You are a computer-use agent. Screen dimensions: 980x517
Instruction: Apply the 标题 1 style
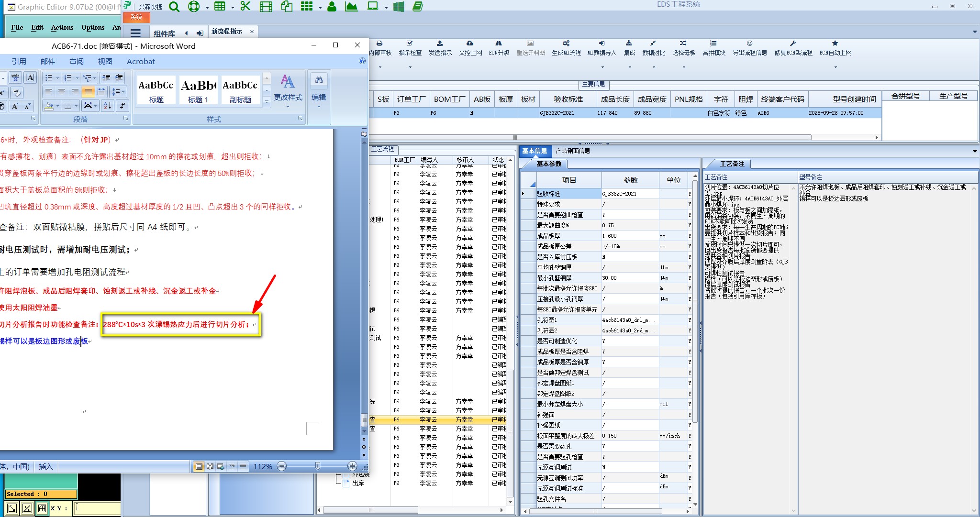(x=198, y=90)
